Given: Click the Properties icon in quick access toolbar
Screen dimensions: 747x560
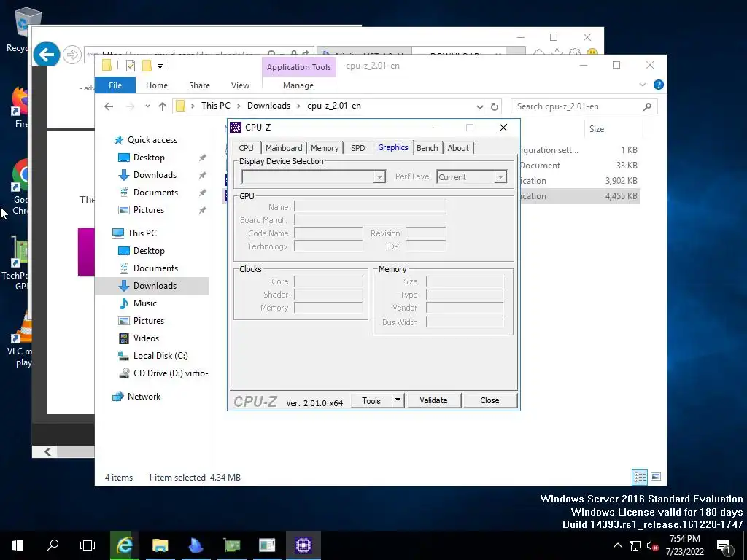Looking at the screenshot, I should click(130, 66).
